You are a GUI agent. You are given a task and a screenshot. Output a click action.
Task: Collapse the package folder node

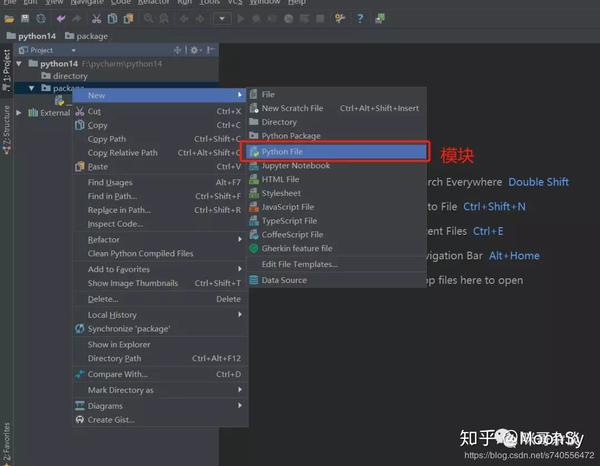pos(32,88)
